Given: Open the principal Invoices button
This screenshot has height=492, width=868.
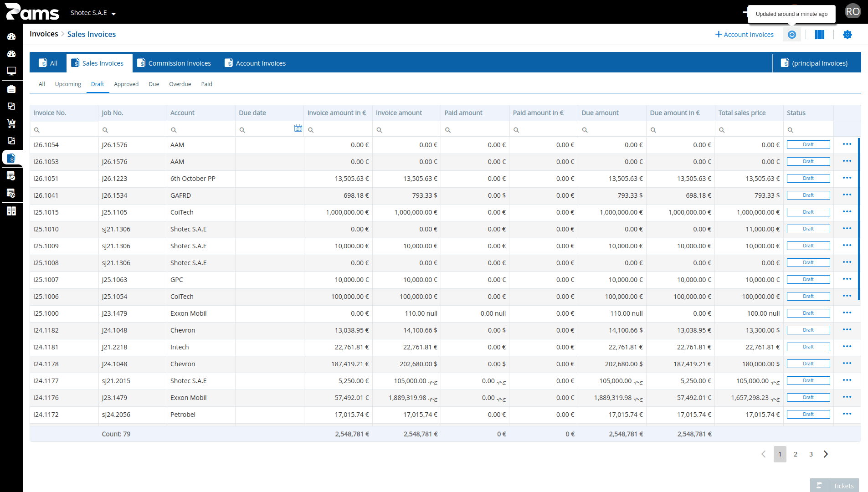Looking at the screenshot, I should click(814, 63).
